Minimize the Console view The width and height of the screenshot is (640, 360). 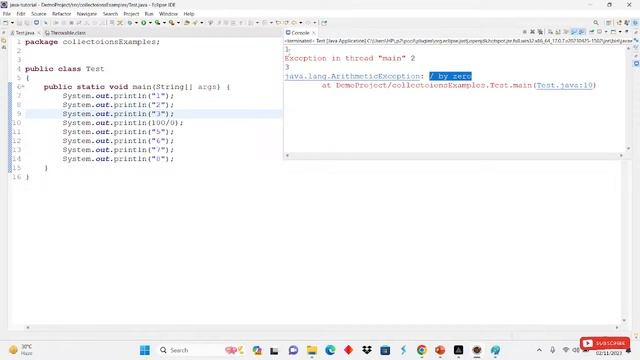pos(627,31)
